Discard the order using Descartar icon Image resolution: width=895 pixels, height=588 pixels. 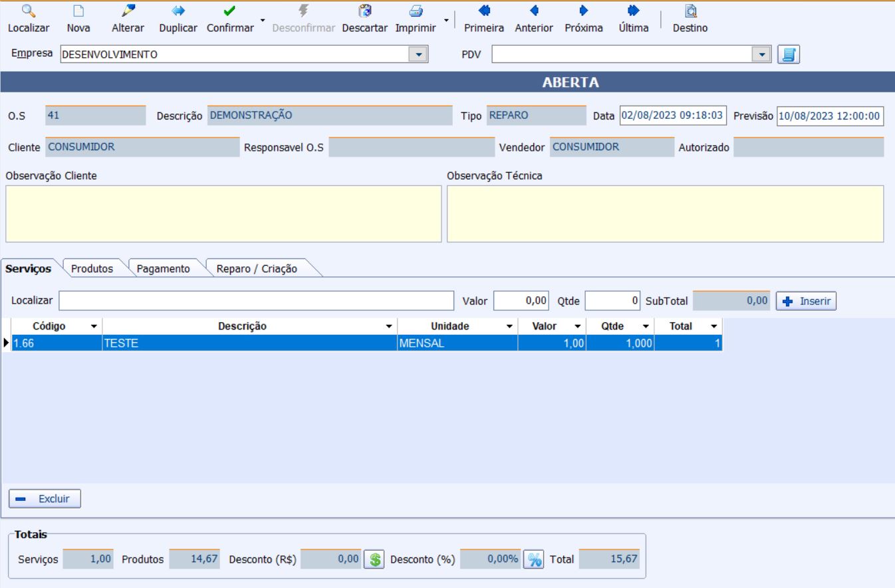tap(364, 11)
